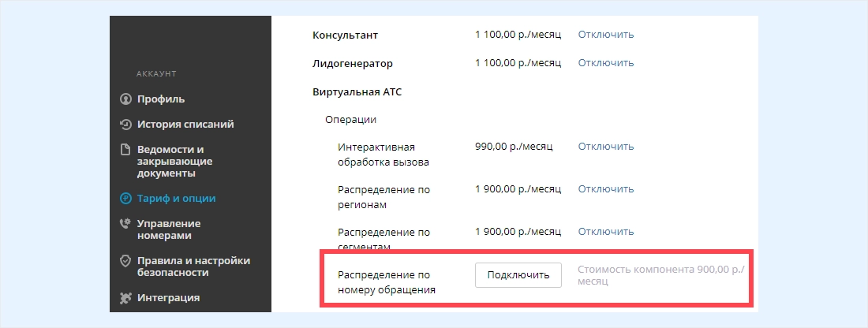Click the Интерактивная обработка вызова label
Image resolution: width=868 pixels, height=328 pixels.
point(383,155)
